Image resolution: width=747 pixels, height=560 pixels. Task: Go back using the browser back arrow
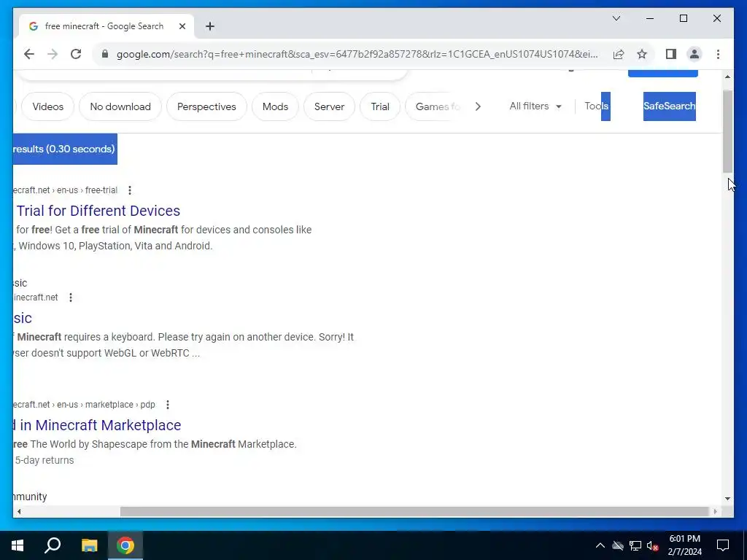[29, 54]
